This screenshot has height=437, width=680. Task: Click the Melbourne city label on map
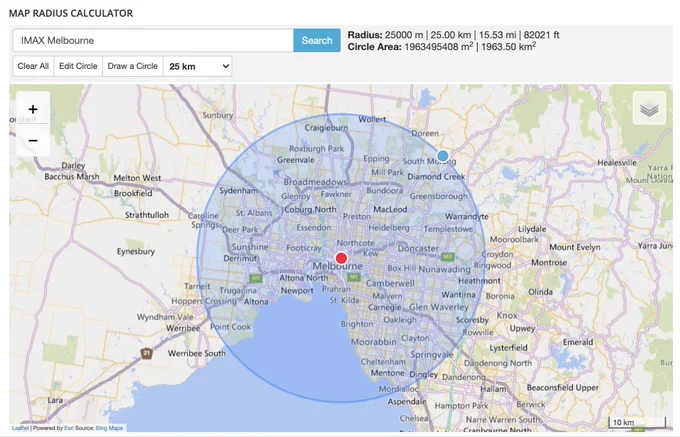tap(337, 266)
